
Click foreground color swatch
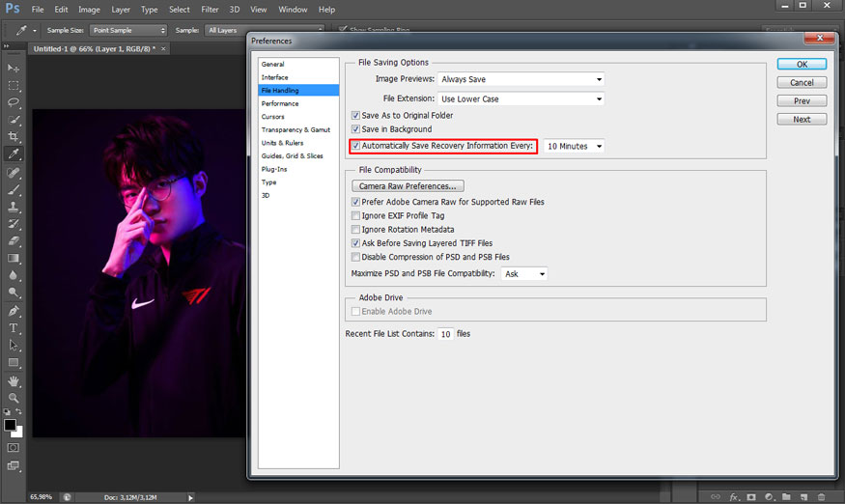click(x=10, y=425)
